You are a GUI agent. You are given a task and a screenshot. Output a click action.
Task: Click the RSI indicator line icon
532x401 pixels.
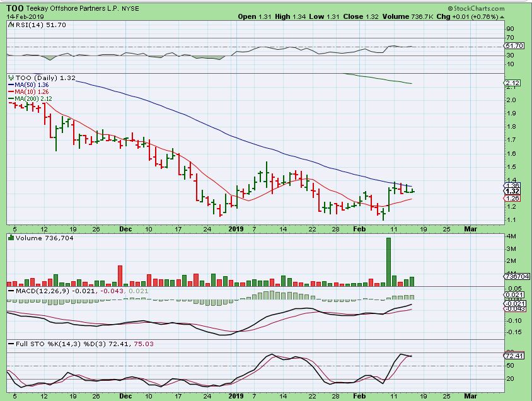[11, 25]
